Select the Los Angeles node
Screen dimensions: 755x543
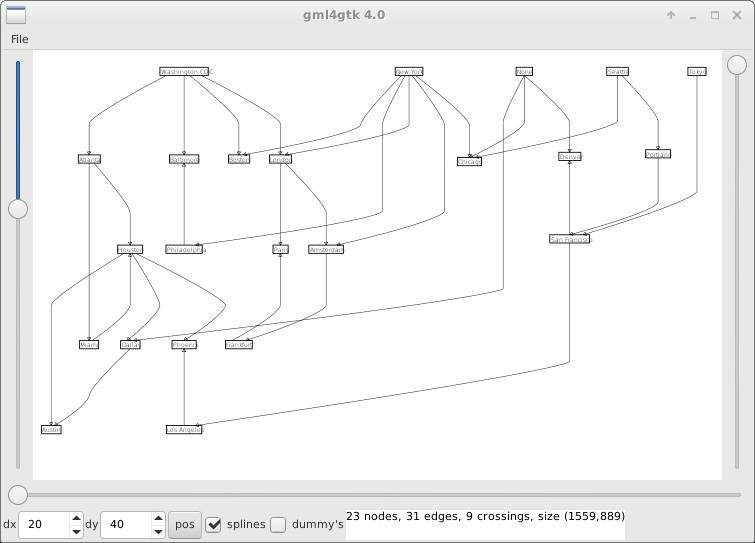click(184, 429)
